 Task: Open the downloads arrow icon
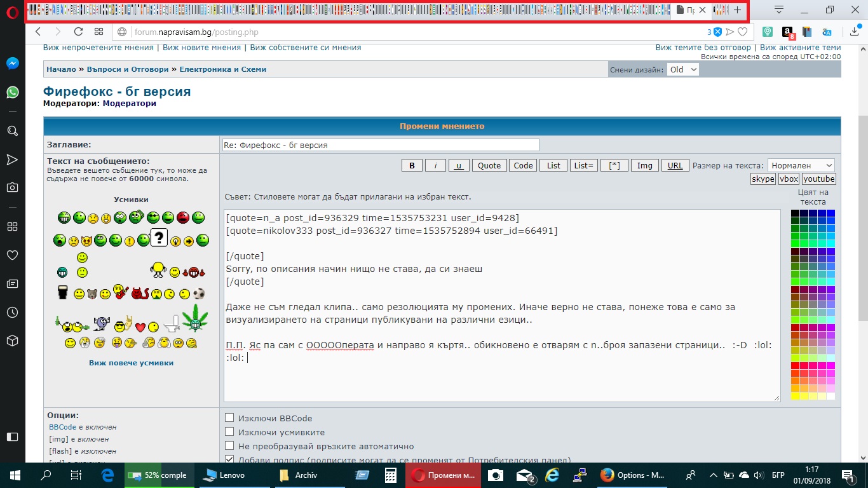855,32
